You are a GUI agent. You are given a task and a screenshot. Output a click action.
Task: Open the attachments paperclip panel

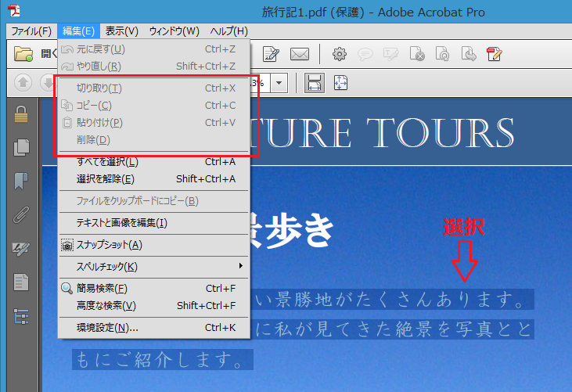coord(21,214)
